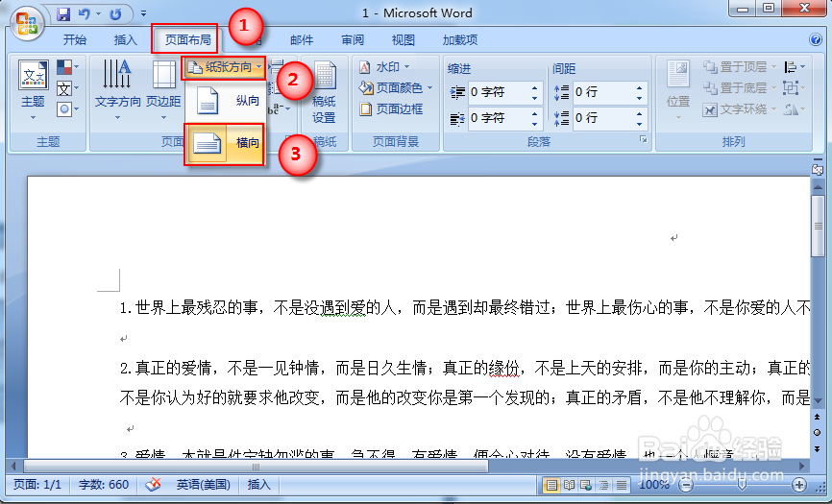Image resolution: width=832 pixels, height=504 pixels.
Task: Go to next page double-arrow
Action: (818, 448)
